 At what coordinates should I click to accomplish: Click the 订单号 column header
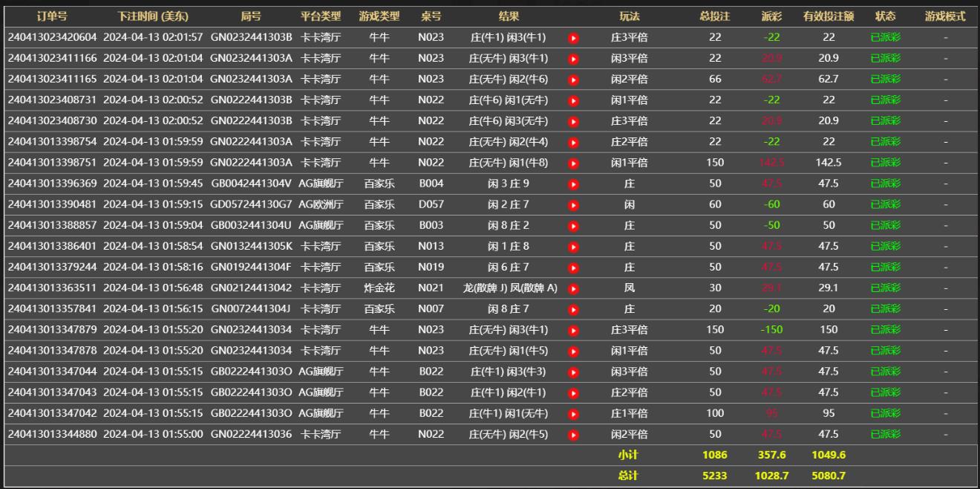pos(52,16)
